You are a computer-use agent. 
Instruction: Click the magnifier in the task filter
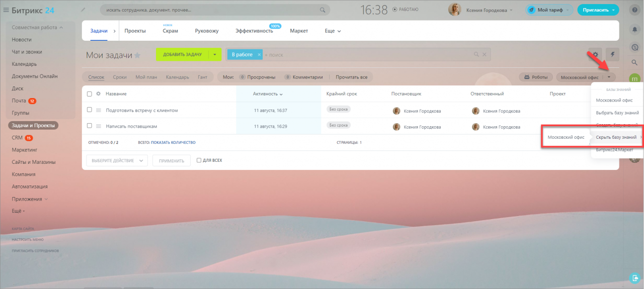(x=476, y=54)
